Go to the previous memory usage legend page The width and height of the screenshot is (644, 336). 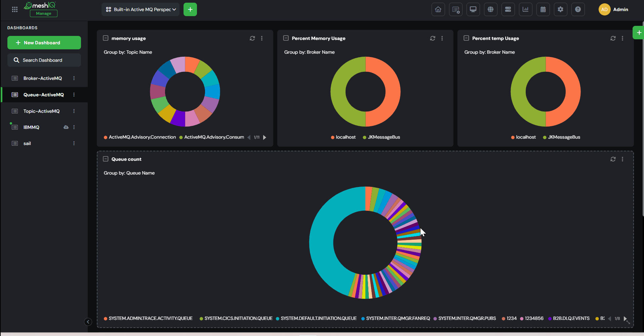click(x=249, y=137)
